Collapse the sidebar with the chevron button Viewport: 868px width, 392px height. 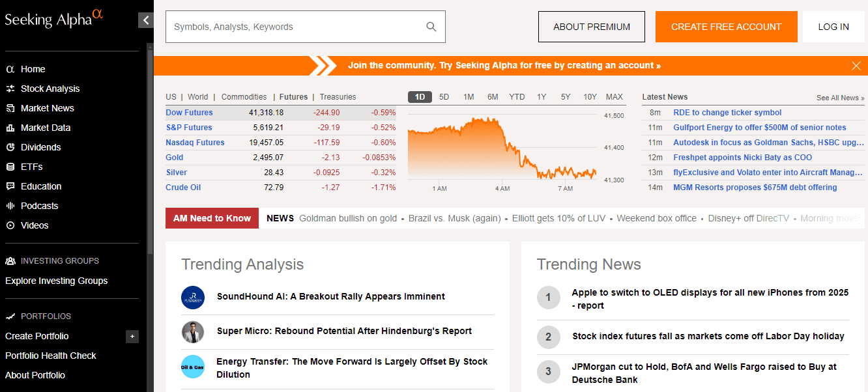pyautogui.click(x=146, y=20)
